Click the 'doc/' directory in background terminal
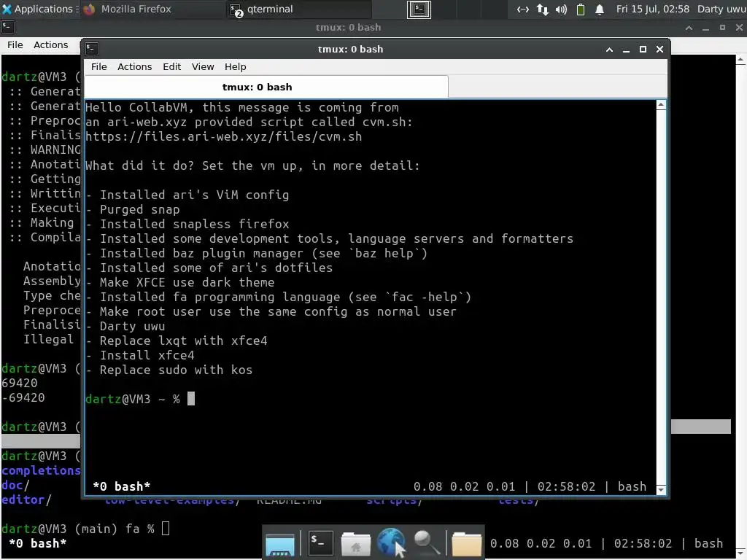 point(15,485)
